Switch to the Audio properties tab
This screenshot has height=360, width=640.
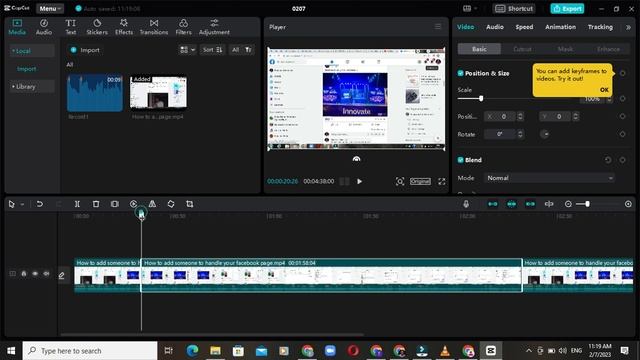(x=495, y=27)
